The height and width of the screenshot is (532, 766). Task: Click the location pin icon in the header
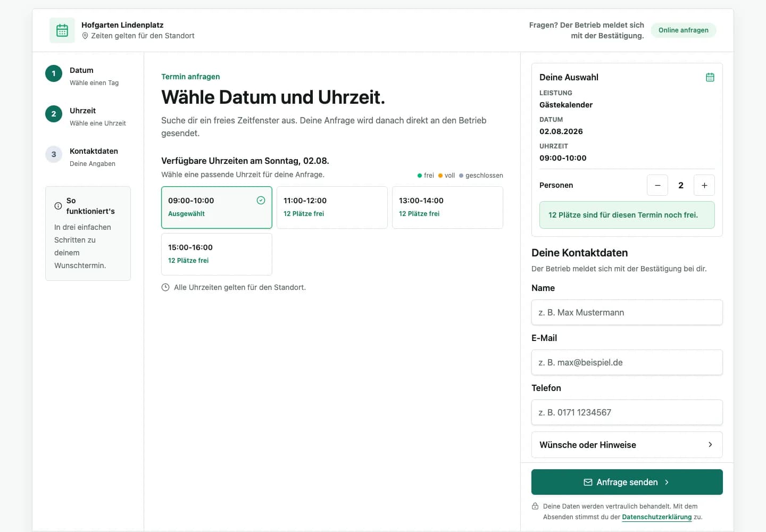click(x=85, y=36)
